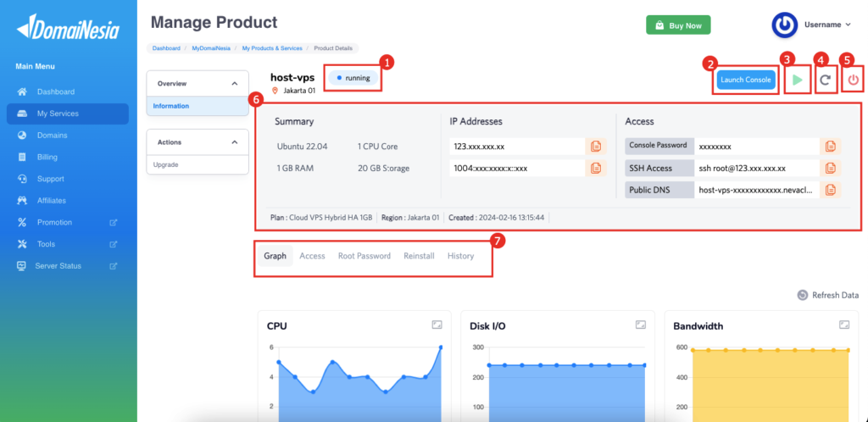Collapse the Overview section chevron

click(235, 84)
